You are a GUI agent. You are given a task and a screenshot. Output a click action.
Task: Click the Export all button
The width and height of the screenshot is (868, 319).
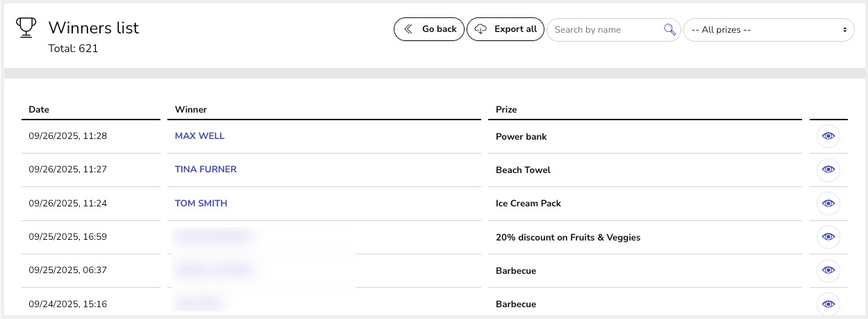pos(506,29)
